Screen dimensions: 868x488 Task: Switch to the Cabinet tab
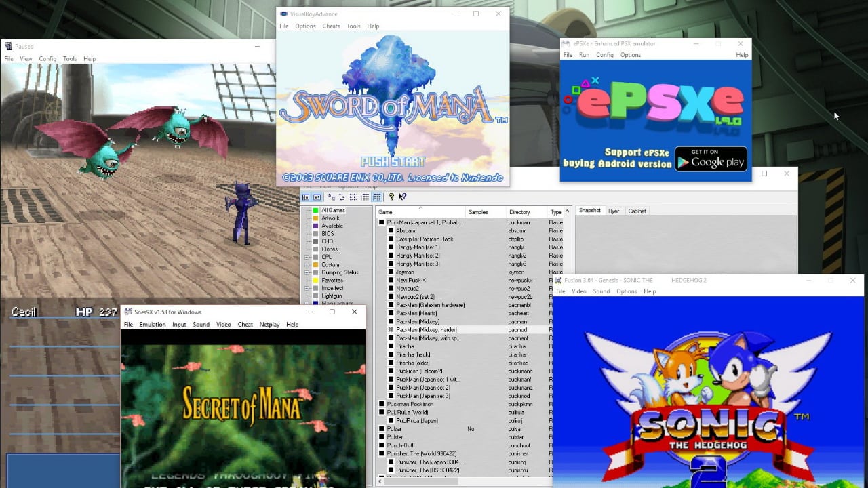(x=637, y=211)
